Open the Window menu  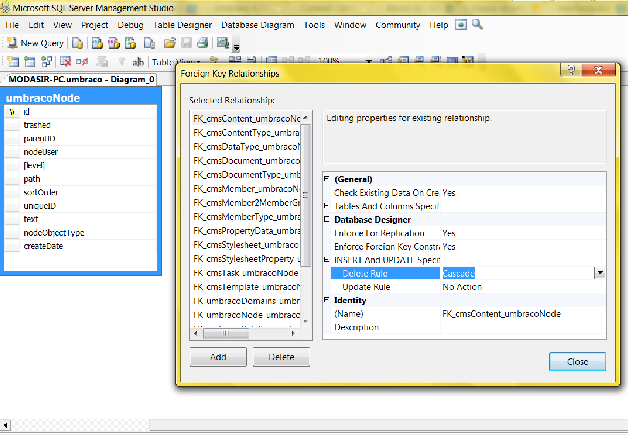[350, 25]
